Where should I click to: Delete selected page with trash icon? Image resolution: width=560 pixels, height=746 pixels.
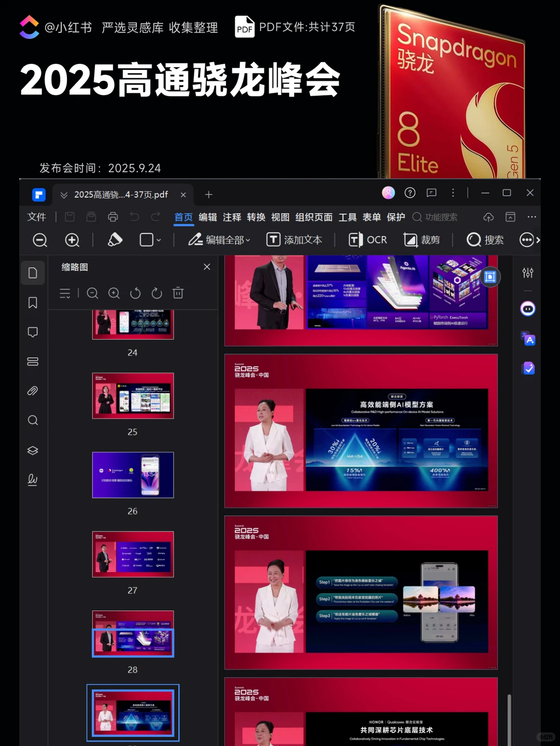click(178, 293)
